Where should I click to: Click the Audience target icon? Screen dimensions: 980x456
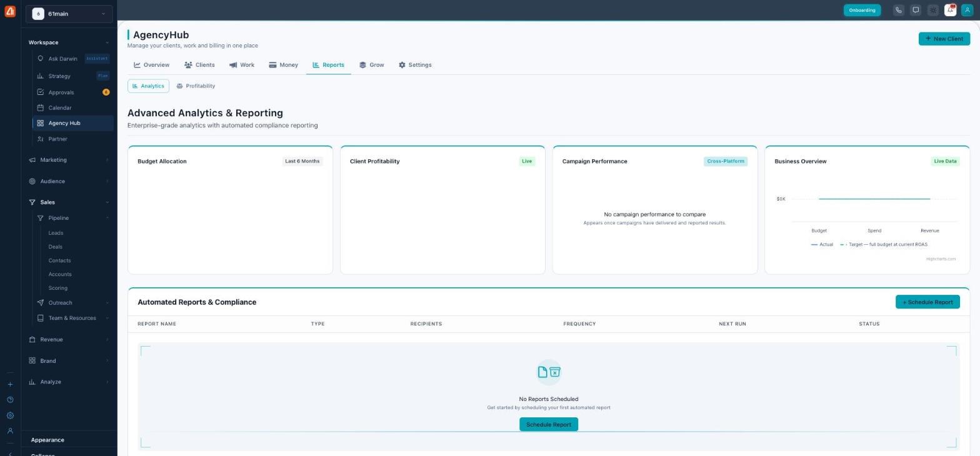(x=32, y=181)
